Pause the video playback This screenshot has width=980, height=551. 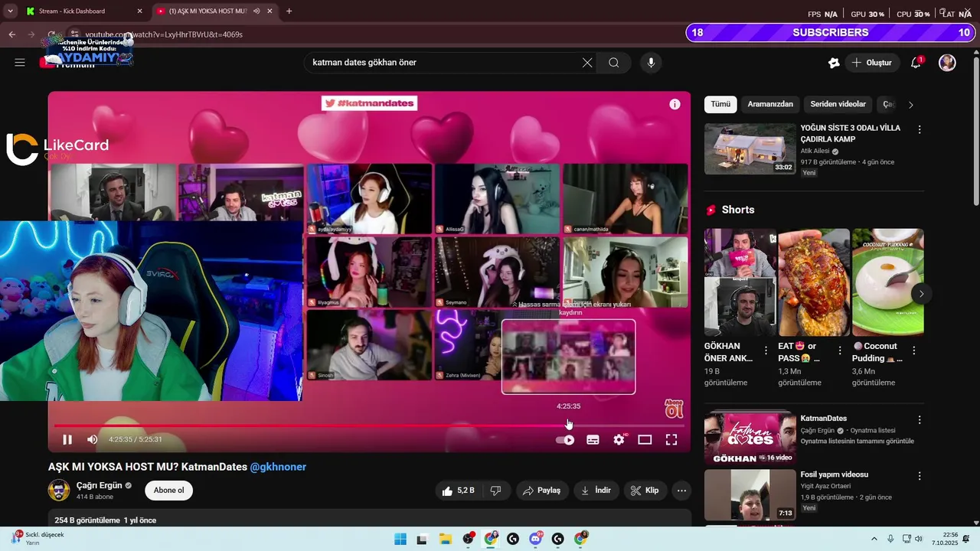(67, 439)
